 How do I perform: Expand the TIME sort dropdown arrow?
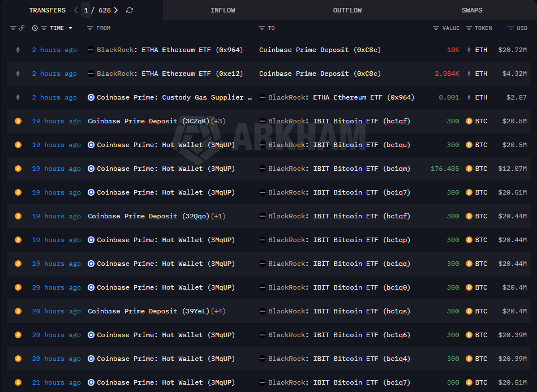(x=71, y=28)
